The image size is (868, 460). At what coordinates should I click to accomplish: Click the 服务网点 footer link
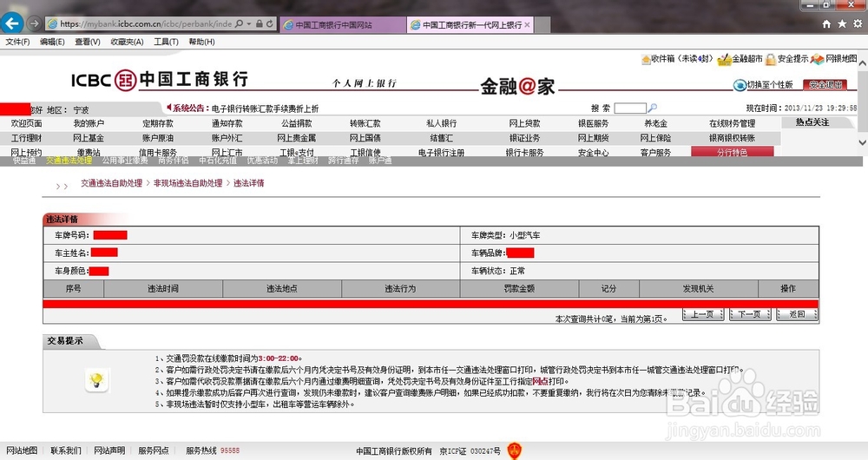(154, 450)
